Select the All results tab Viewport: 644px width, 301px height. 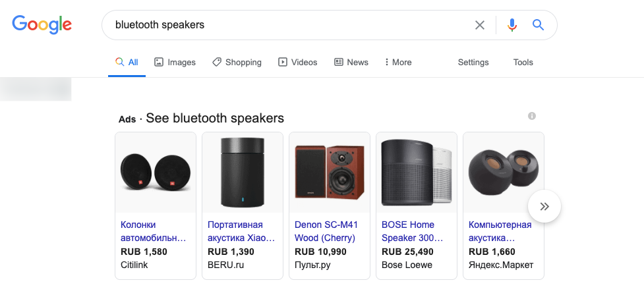tap(127, 63)
